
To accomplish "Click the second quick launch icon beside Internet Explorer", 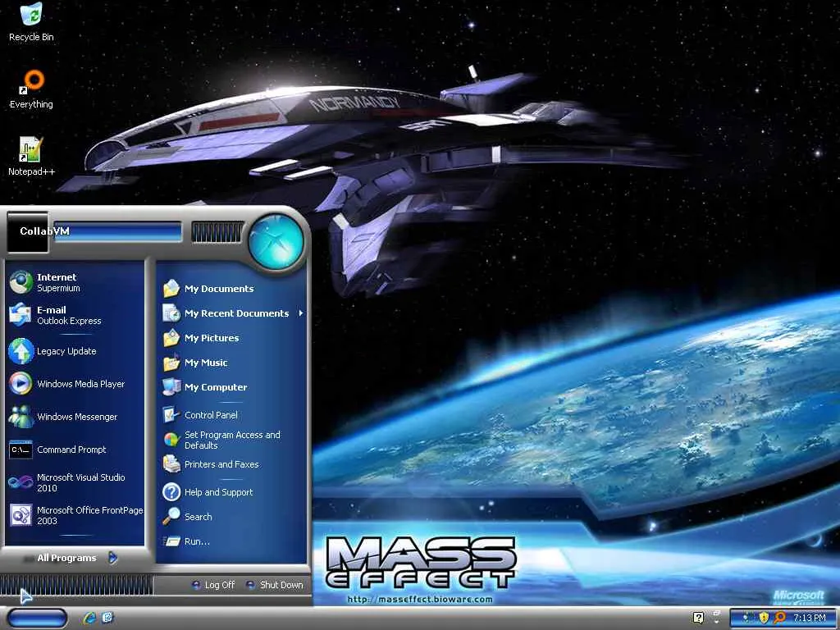I will [x=107, y=618].
